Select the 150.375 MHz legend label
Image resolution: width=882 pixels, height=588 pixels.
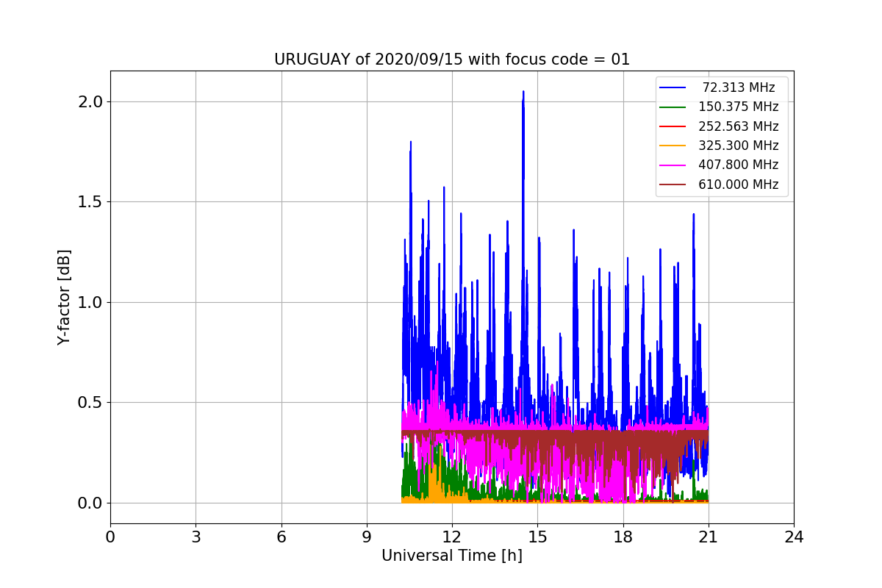pyautogui.click(x=739, y=107)
